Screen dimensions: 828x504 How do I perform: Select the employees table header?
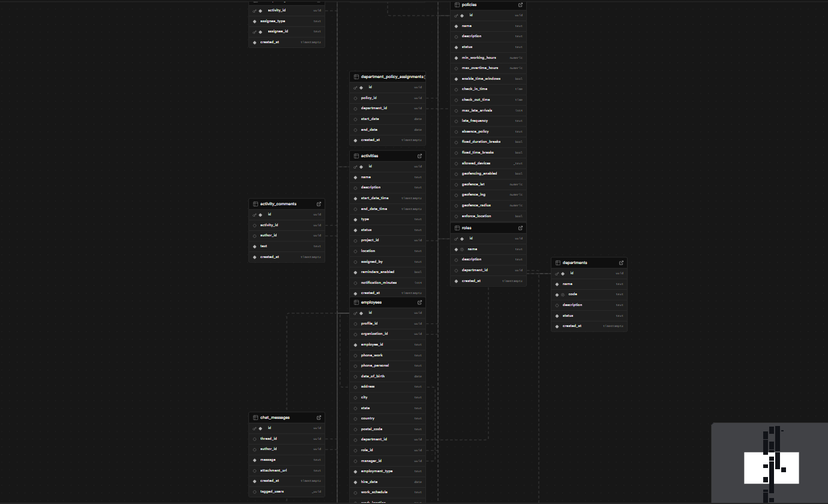pyautogui.click(x=388, y=302)
